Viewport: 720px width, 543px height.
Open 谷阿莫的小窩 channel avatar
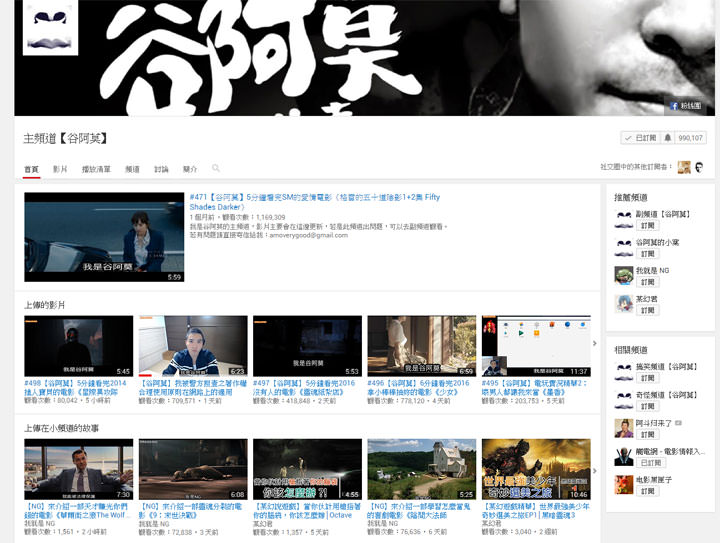[624, 248]
